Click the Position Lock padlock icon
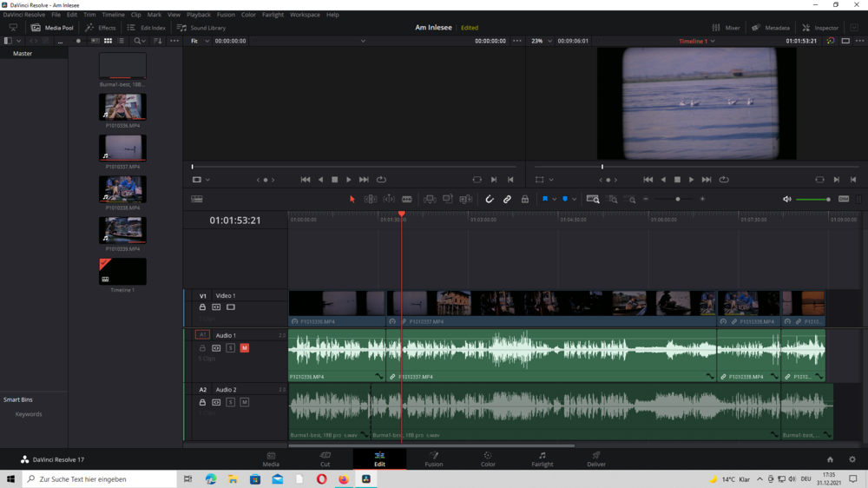 tap(525, 200)
